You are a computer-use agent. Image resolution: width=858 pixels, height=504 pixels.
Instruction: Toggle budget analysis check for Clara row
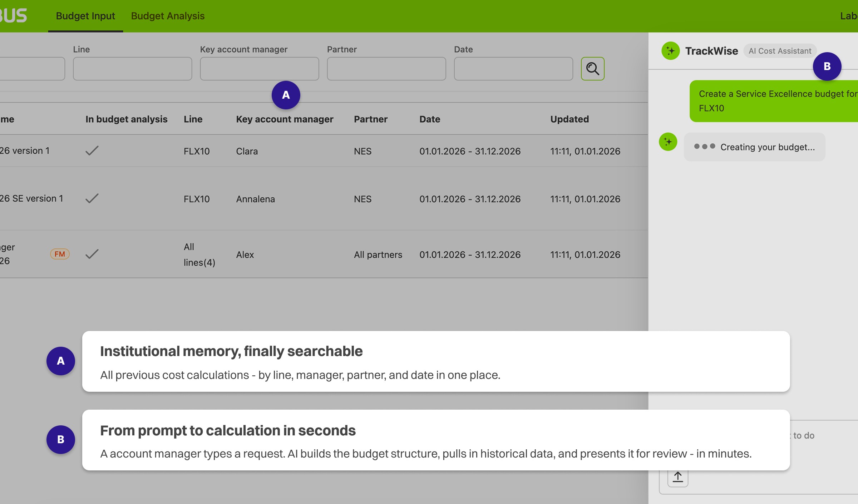coord(92,151)
